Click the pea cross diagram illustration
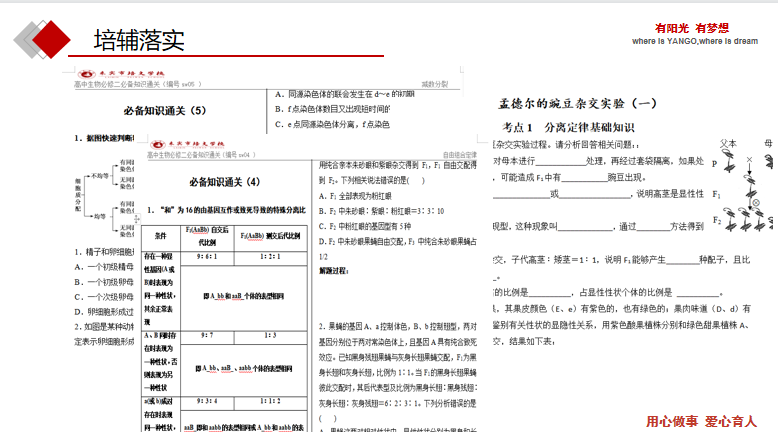 click(x=742, y=186)
